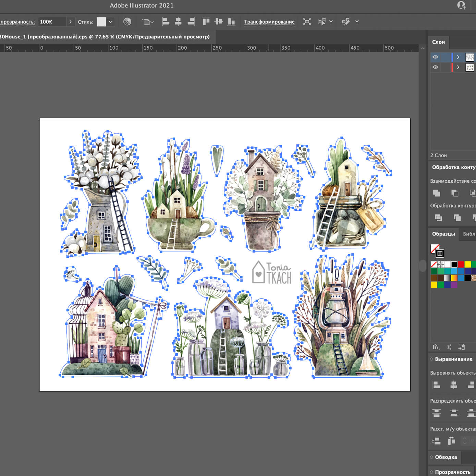The image size is (476, 476).
Task: Click vertical align top in top toolbar
Action: pyautogui.click(x=206, y=22)
